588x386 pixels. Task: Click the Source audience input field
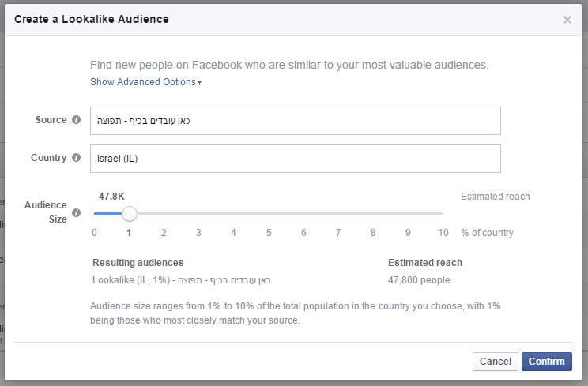click(x=295, y=121)
